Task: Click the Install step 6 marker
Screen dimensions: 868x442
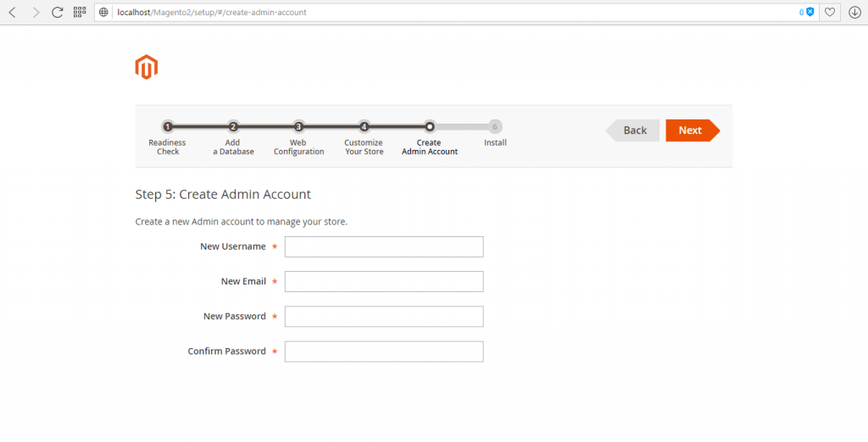Action: coord(495,127)
